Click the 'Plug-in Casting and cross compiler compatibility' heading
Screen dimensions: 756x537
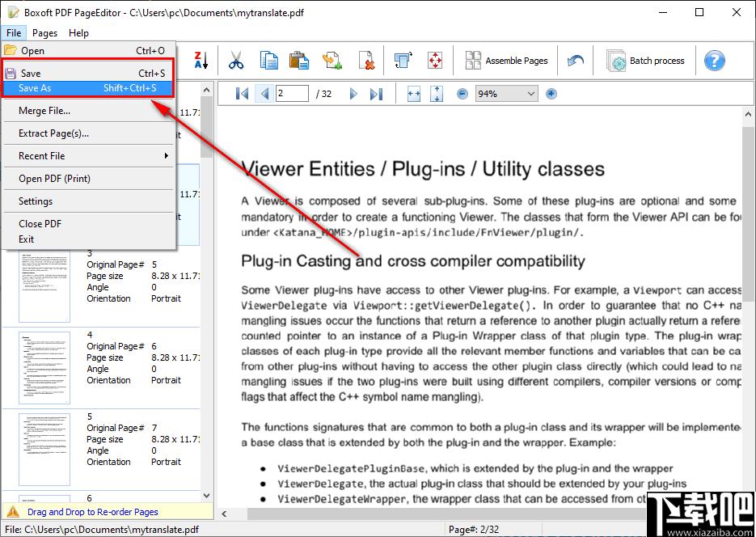(412, 260)
